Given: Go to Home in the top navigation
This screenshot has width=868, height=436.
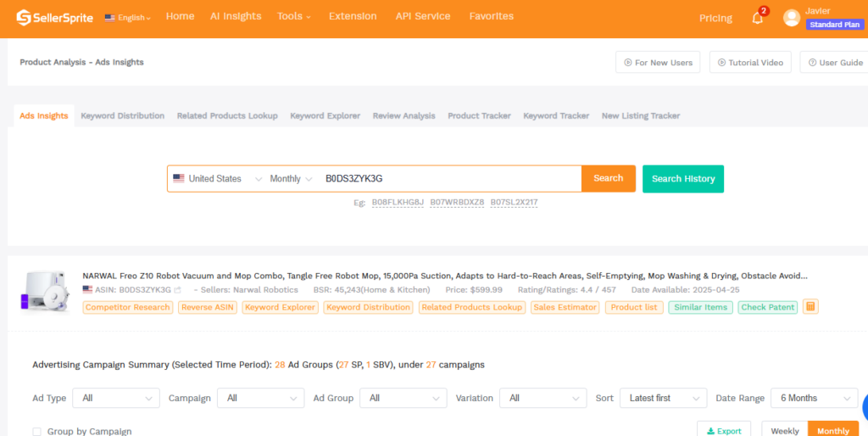Looking at the screenshot, I should pos(180,17).
